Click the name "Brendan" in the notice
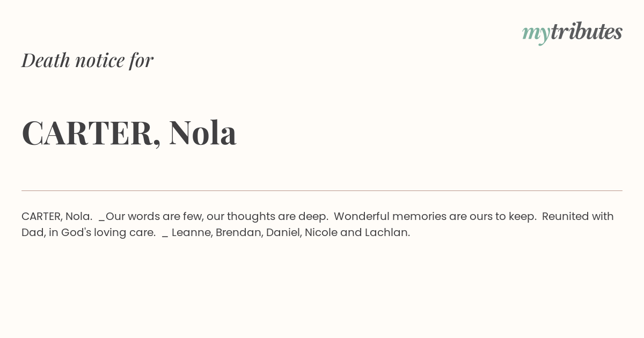The image size is (644, 338). (x=238, y=233)
